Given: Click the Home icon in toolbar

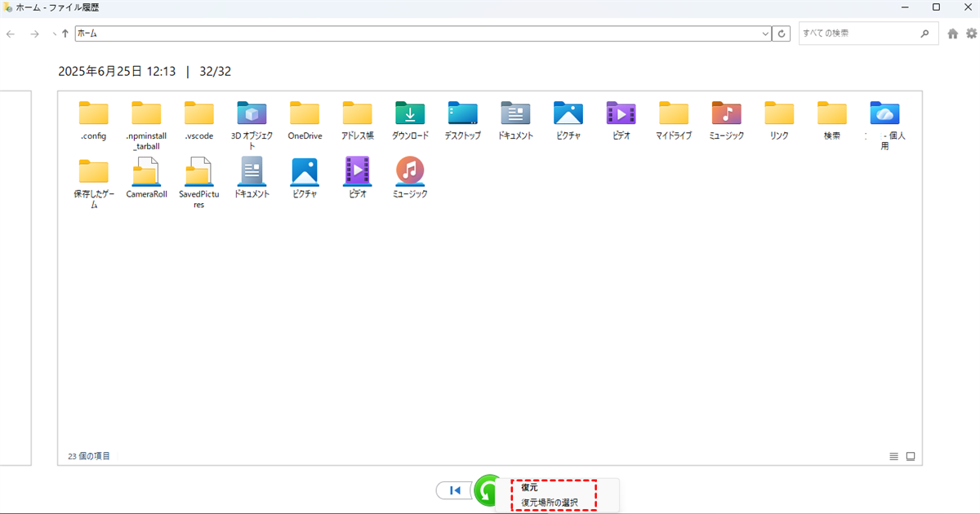Looking at the screenshot, I should pos(953,33).
